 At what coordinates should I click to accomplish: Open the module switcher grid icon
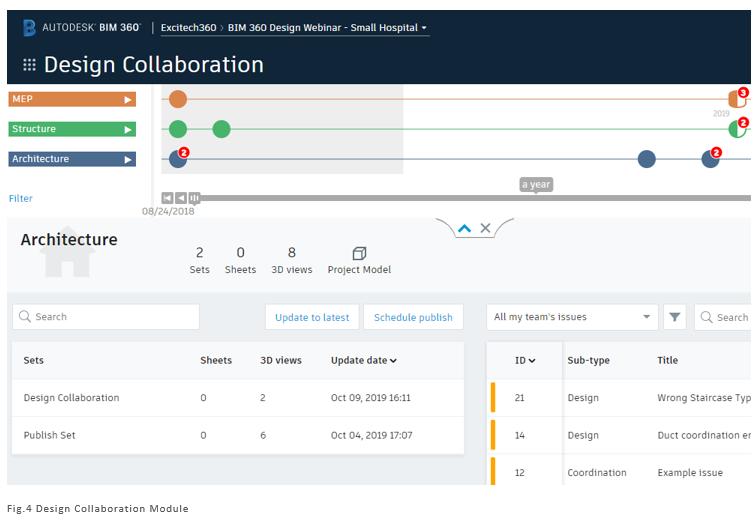pyautogui.click(x=29, y=65)
